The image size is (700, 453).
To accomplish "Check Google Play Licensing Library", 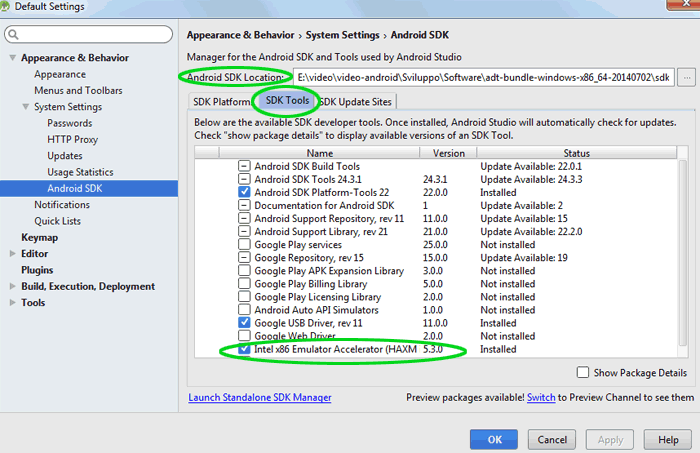I will pyautogui.click(x=244, y=296).
